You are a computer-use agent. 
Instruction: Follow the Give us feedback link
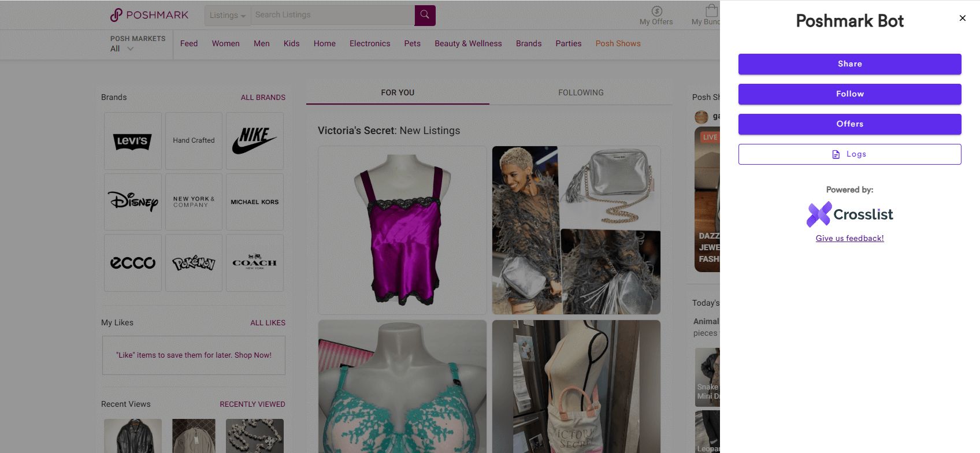[x=849, y=238]
